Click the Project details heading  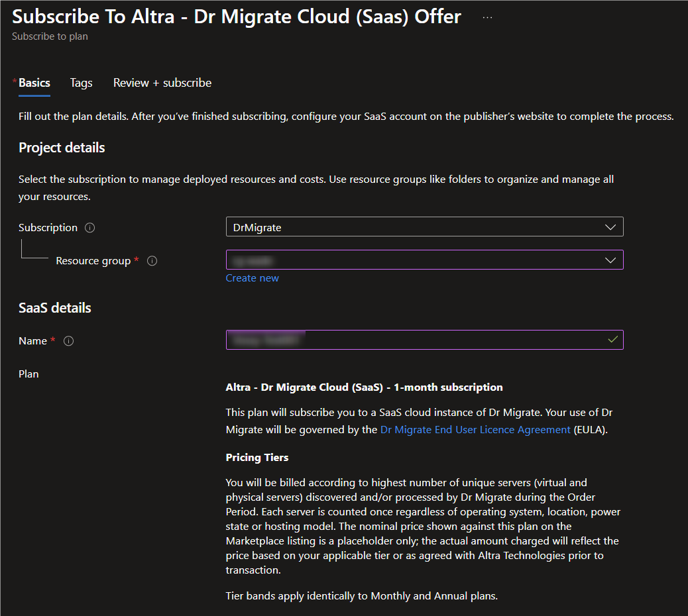click(x=62, y=148)
